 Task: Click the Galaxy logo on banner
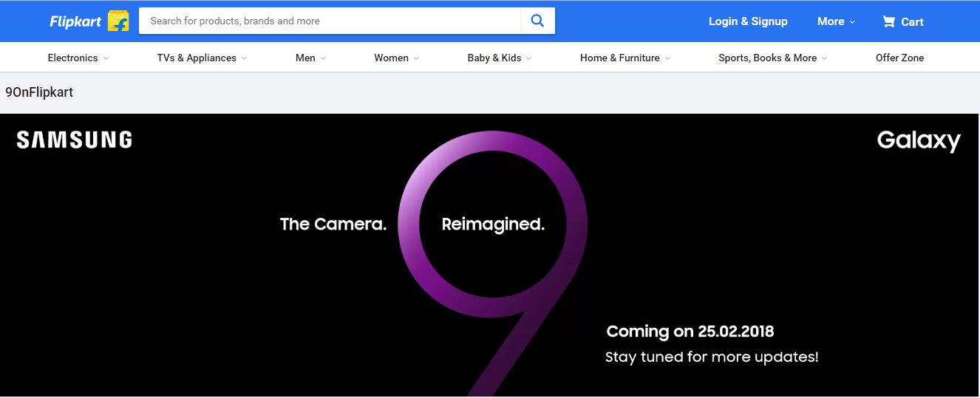[x=919, y=140]
